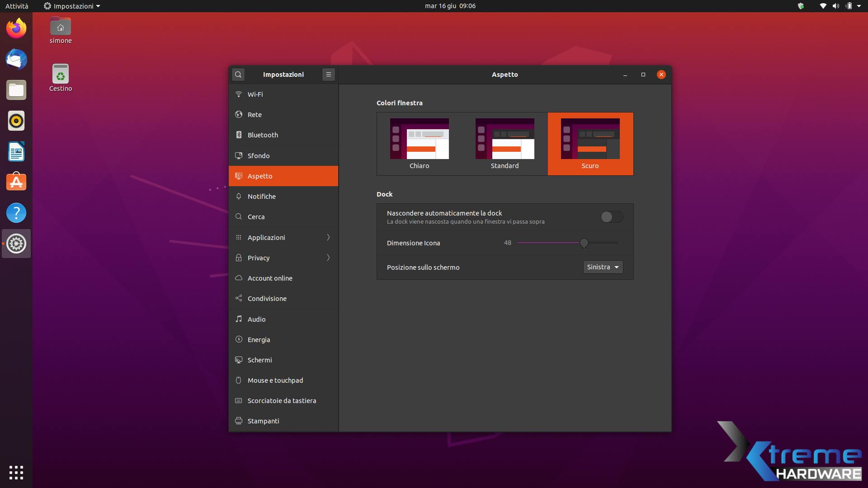Open the Help question mark icon
The height and width of the screenshot is (488, 868).
16,213
